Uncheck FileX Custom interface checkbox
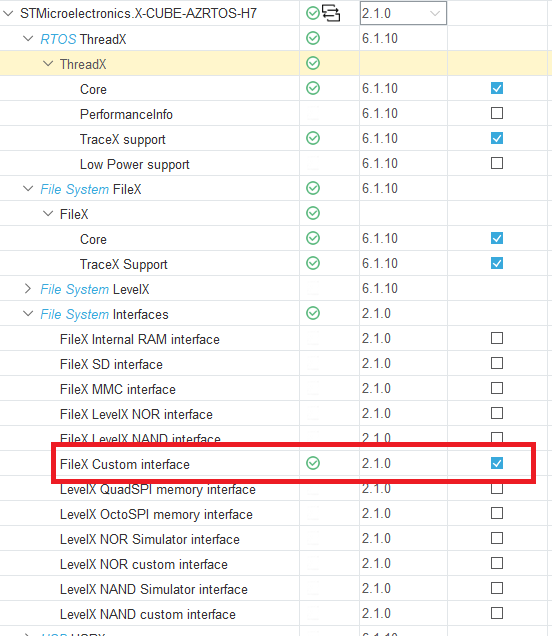This screenshot has width=552, height=636. (x=497, y=463)
